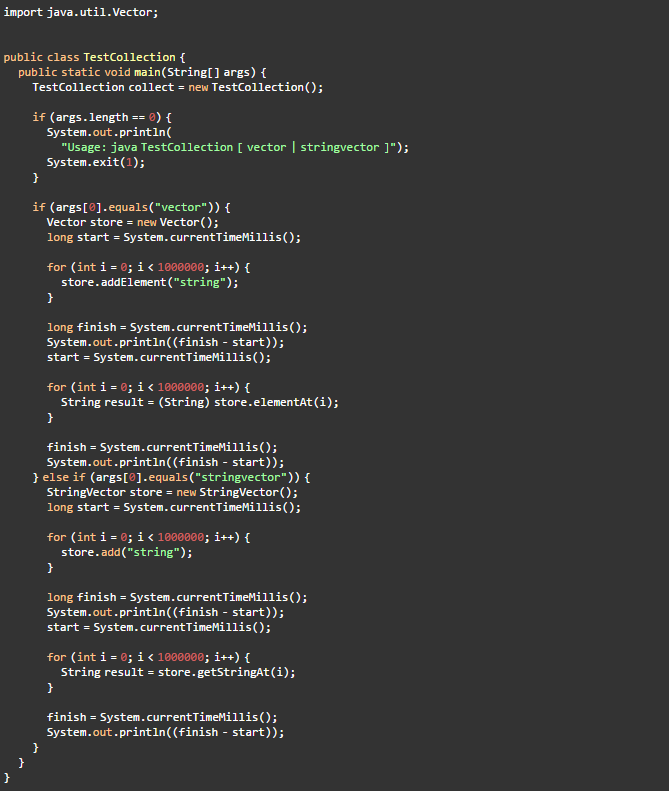Screen dimensions: 669x791
Task: Click 'String result = store.getStringAt(i);' line
Action: pyautogui.click(x=178, y=672)
